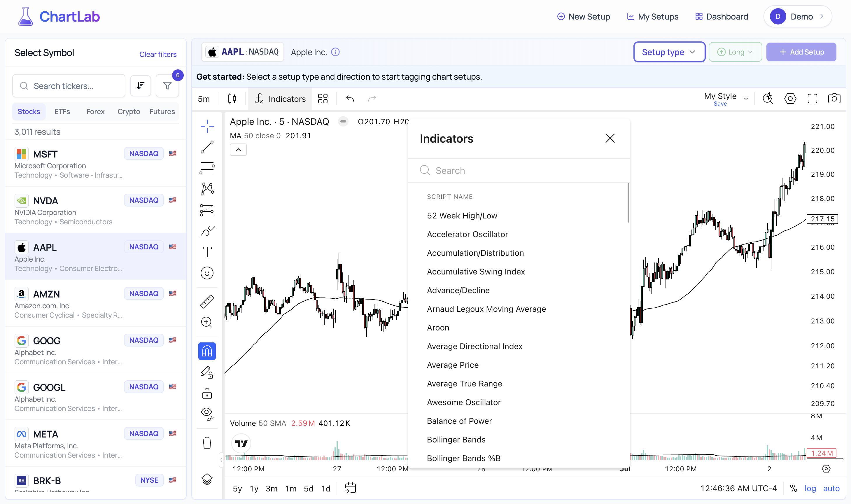Open the ticker filter options
Image resolution: width=851 pixels, height=504 pixels.
coord(167,85)
